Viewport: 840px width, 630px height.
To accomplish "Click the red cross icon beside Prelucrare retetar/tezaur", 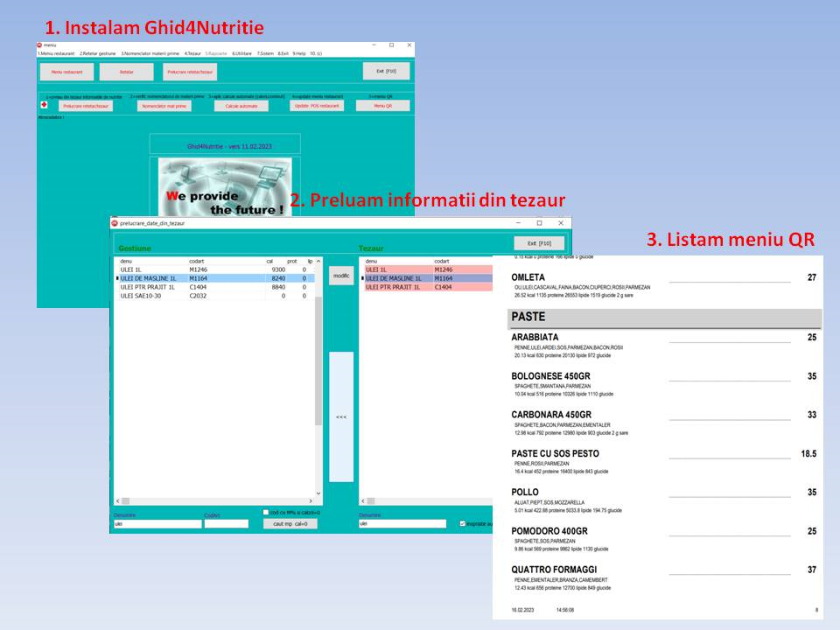I will click(44, 105).
